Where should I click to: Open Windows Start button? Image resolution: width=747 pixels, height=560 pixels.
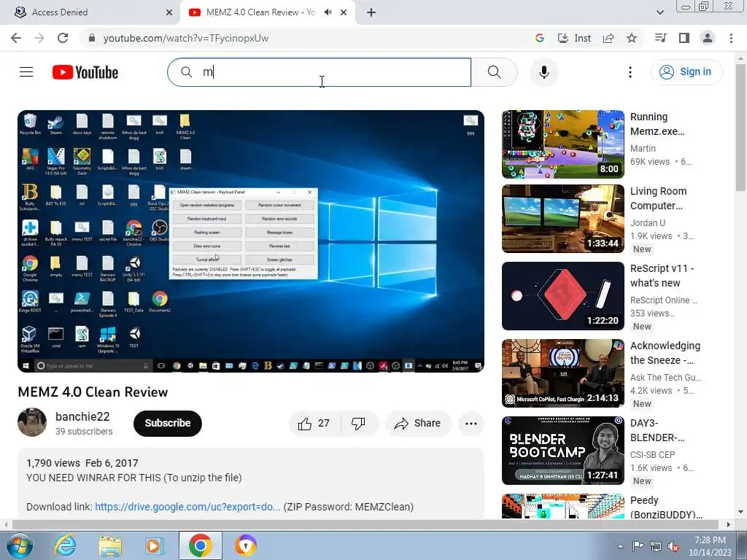[19, 545]
